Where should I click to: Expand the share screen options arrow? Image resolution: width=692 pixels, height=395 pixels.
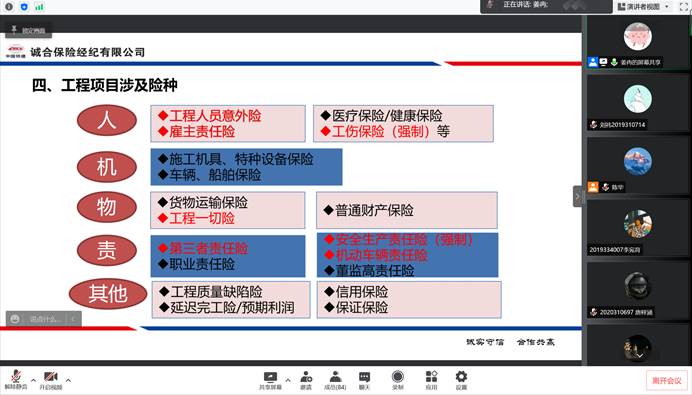coord(288,380)
